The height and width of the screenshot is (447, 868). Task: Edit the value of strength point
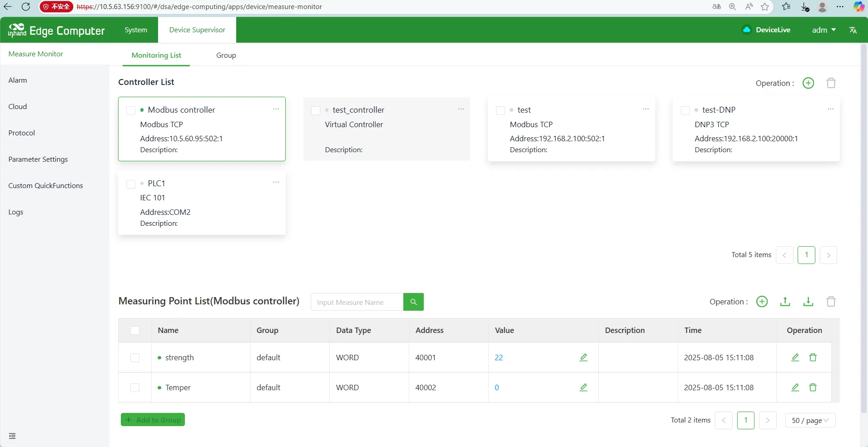[584, 358]
